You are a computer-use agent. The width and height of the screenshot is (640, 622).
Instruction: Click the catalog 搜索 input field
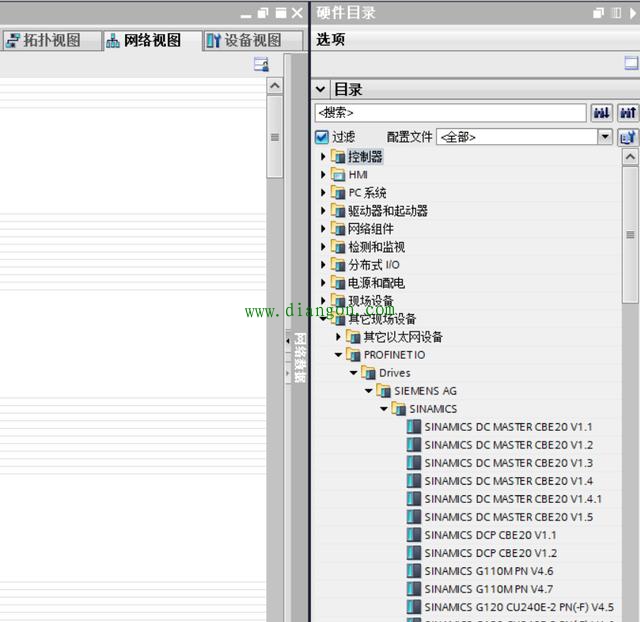point(450,113)
